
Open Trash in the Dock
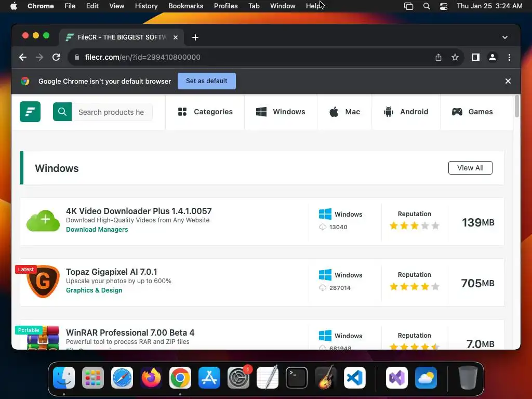[468, 378]
